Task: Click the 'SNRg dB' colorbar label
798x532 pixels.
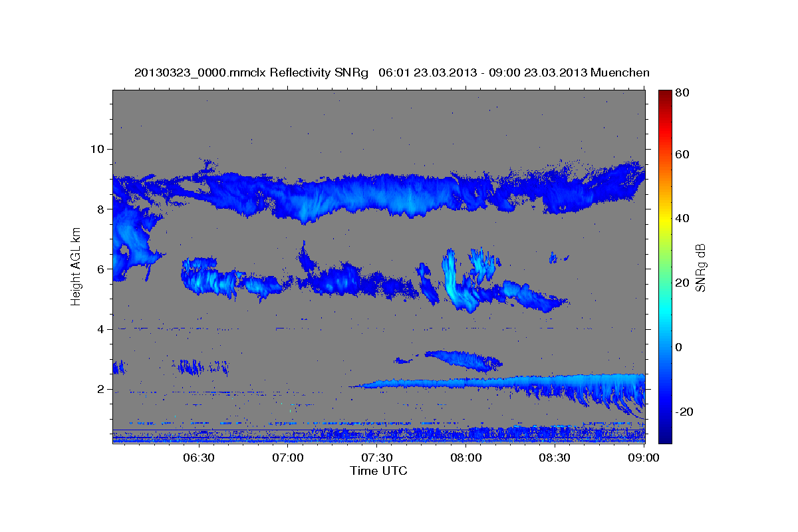Action: (700, 267)
